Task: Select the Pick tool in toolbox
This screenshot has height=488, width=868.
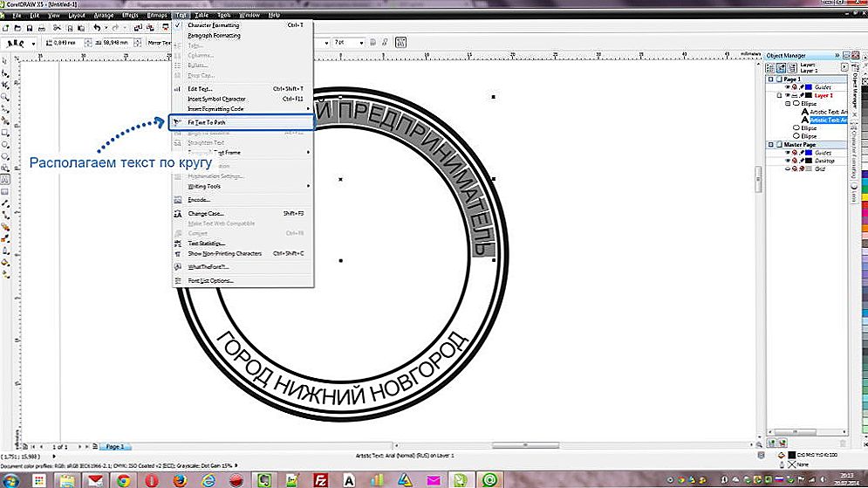Action: click(x=5, y=61)
